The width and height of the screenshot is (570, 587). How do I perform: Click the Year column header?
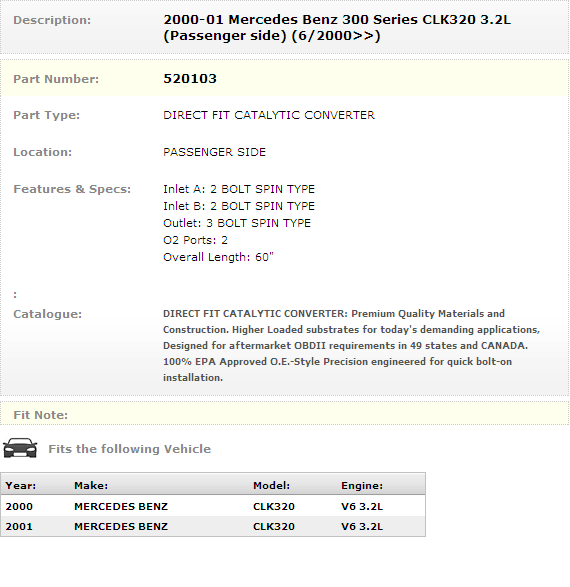(x=21, y=486)
